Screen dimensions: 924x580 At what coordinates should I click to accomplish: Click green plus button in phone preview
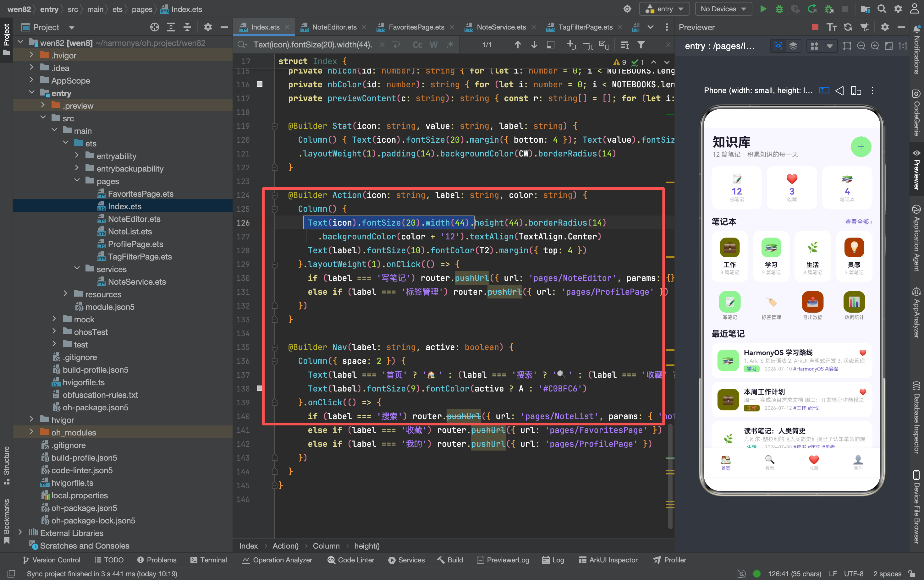[861, 146]
